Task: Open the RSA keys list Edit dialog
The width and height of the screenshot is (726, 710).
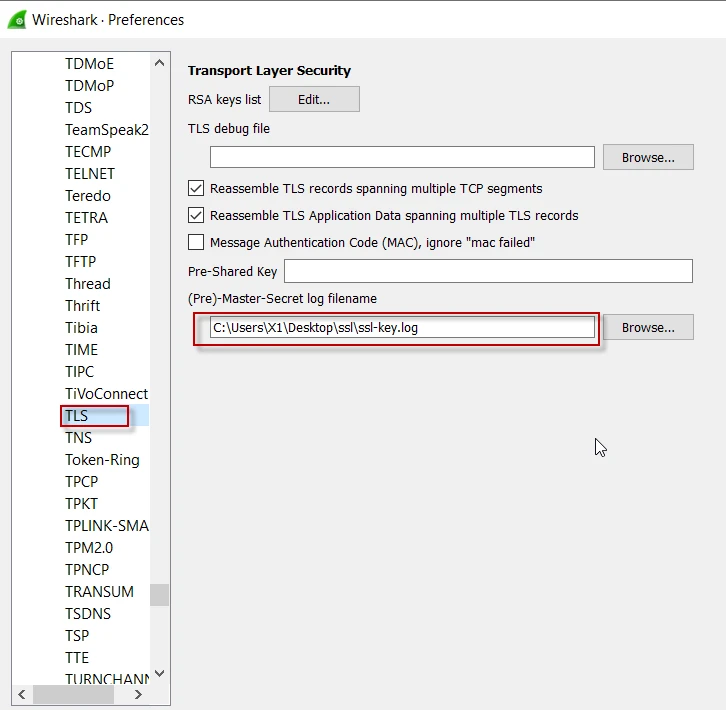Action: tap(314, 99)
